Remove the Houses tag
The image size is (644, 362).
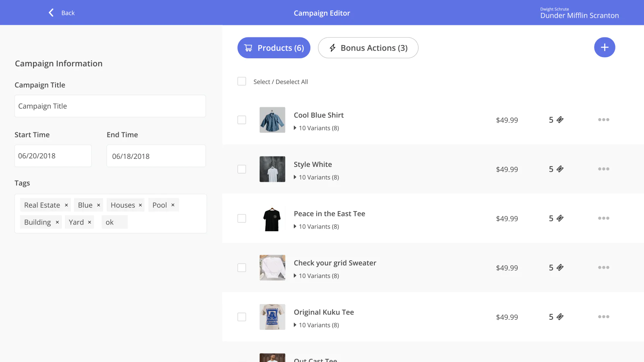[140, 205]
